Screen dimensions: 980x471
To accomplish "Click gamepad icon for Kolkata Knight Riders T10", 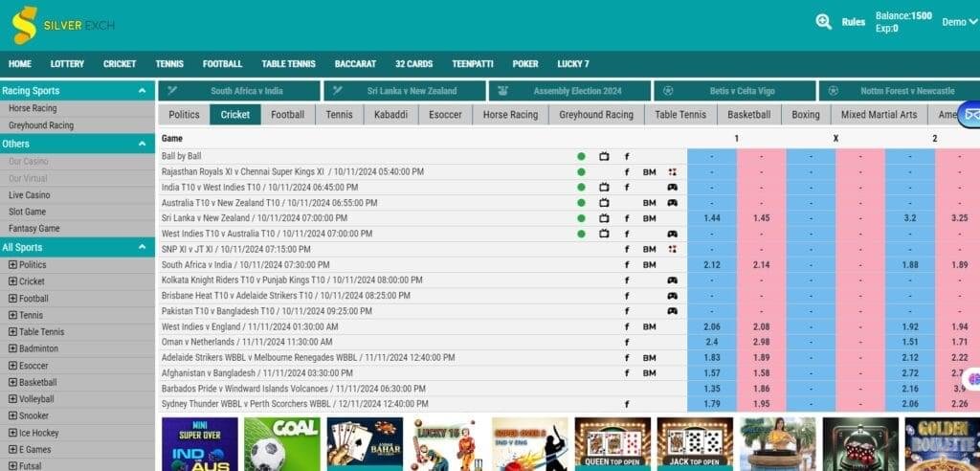I will tap(672, 280).
